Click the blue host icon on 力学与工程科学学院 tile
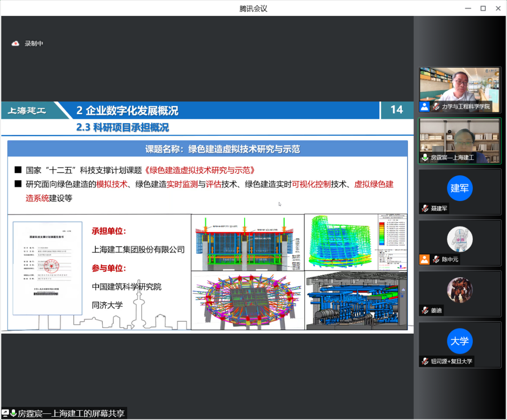 coord(424,107)
